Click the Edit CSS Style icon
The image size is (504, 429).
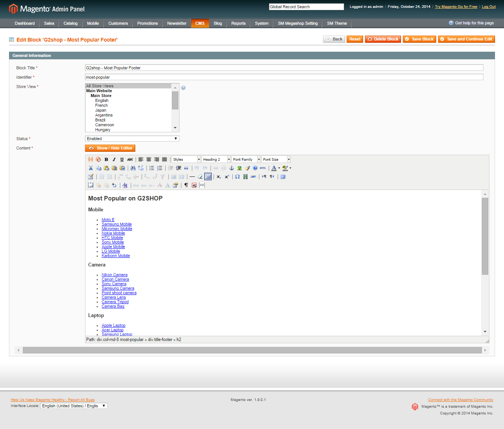point(125,185)
